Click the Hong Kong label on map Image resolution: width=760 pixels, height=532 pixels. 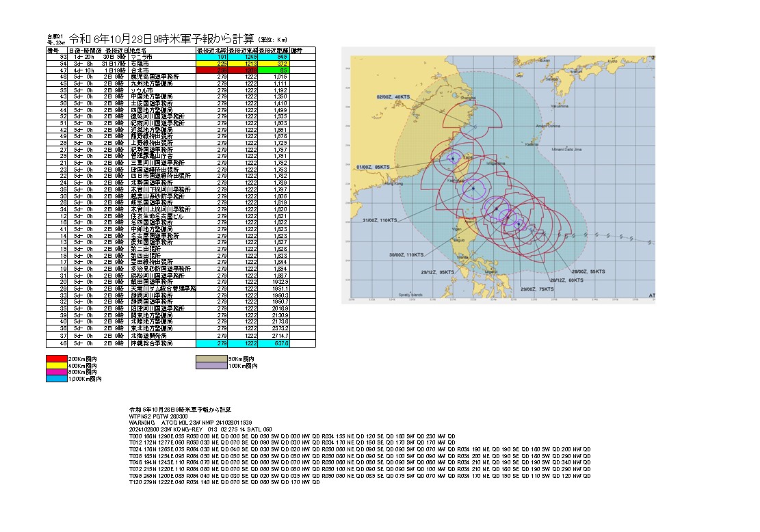[393, 184]
